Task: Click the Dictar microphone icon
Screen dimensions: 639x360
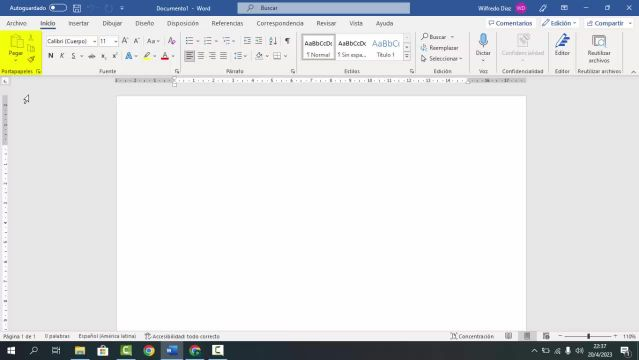Action: point(483,40)
